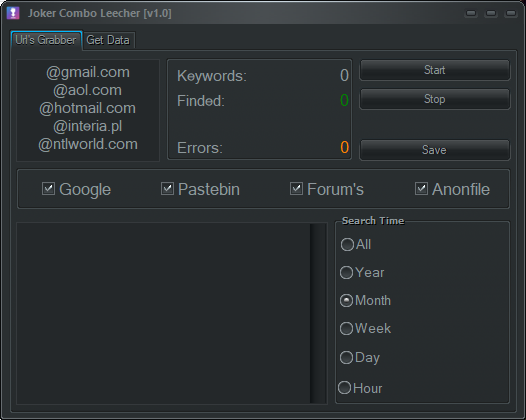Click the results list scrollbar
Screen dimensions: 526x420
(318, 313)
